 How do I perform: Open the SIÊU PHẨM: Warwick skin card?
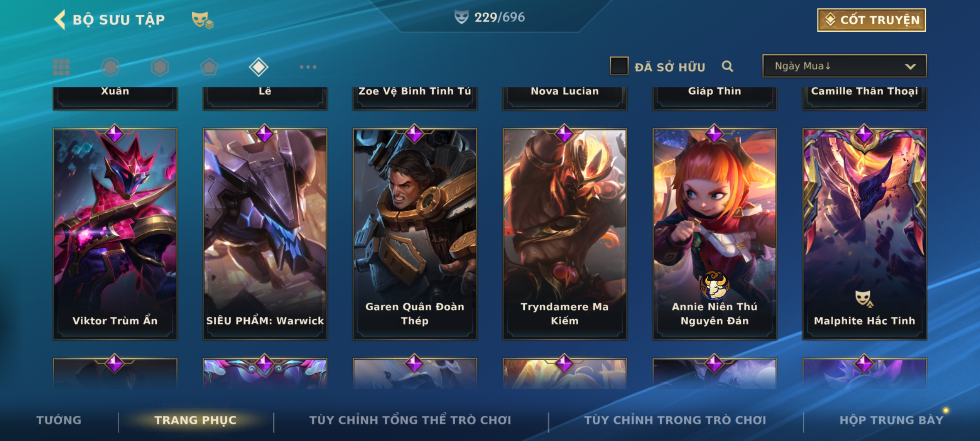pyautogui.click(x=265, y=234)
